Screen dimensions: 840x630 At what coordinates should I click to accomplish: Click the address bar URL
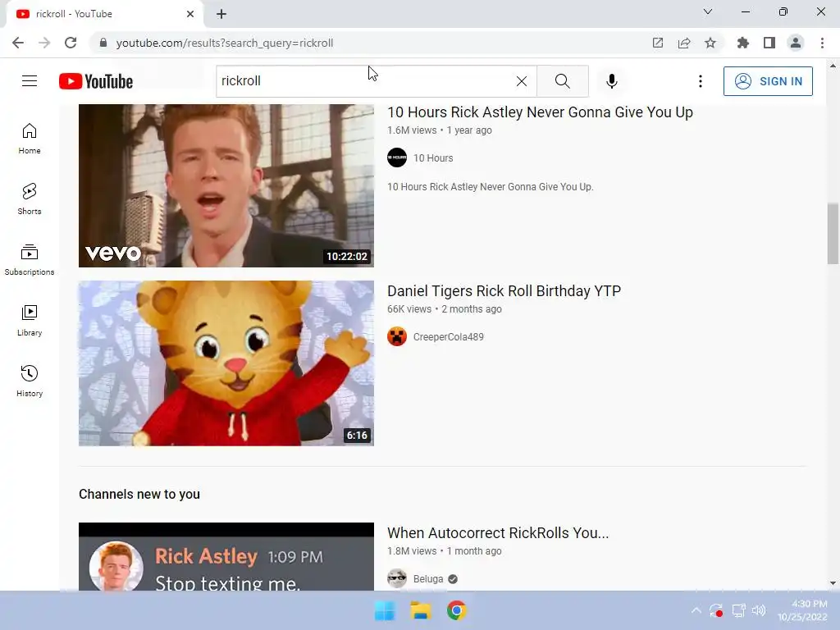(225, 43)
